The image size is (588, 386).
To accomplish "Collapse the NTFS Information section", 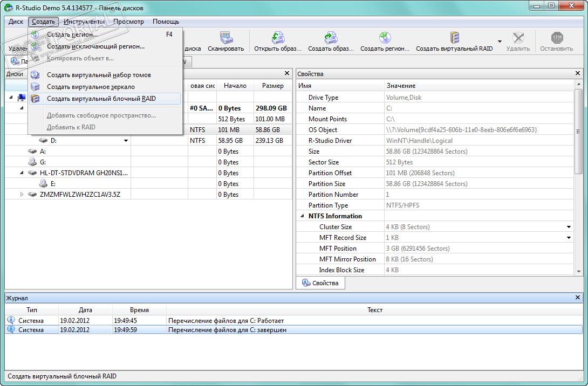I will (x=302, y=216).
